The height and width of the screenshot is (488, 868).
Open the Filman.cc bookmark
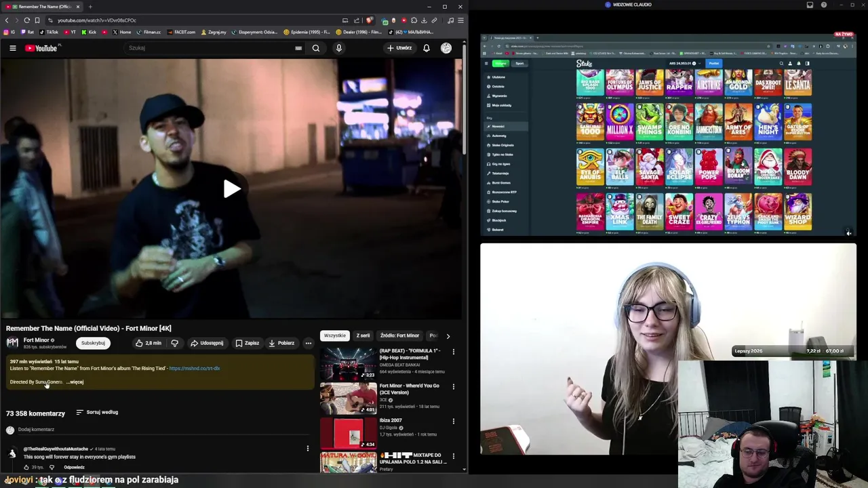(x=149, y=32)
